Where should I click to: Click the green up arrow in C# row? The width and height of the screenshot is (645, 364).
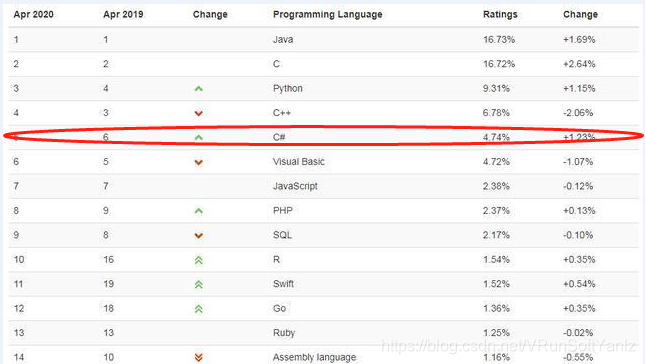click(199, 137)
